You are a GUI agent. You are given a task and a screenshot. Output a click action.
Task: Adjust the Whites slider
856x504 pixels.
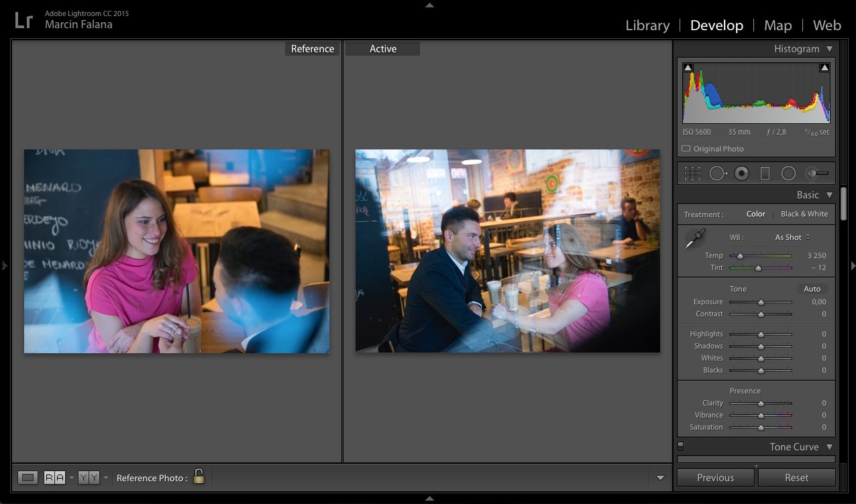[x=761, y=358]
